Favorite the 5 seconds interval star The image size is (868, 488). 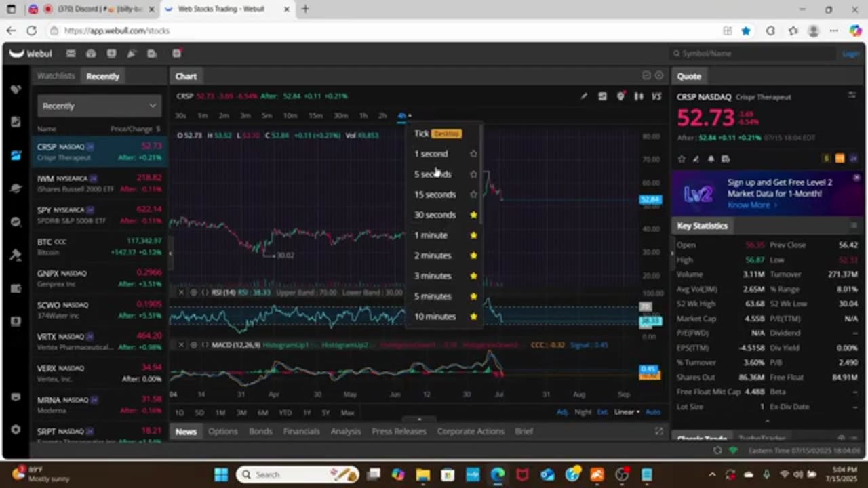(x=473, y=174)
